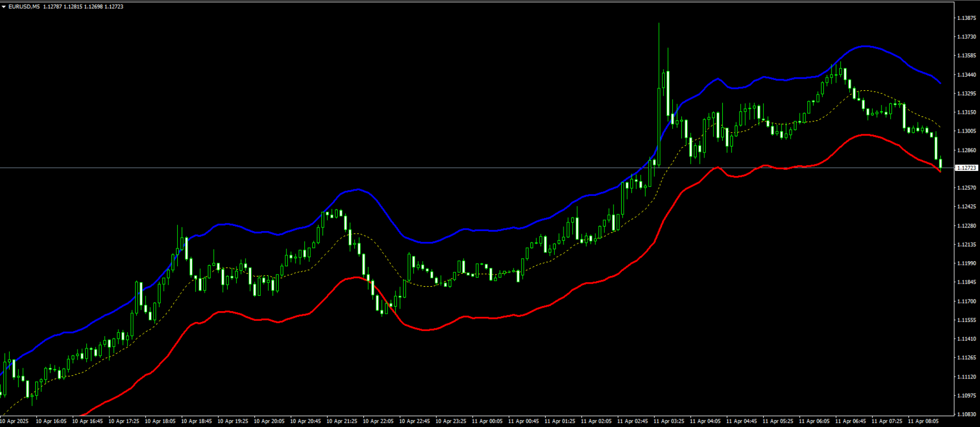980x427 pixels.
Task: Click the 1.13150 price scale label
Action: pos(966,112)
